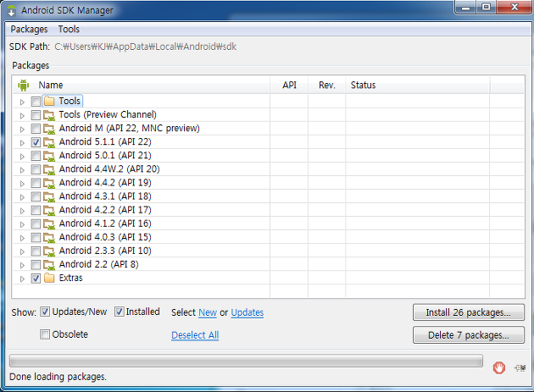Image resolution: width=534 pixels, height=392 pixels.
Task: Toggle the Installed show checkbox
Action: pos(119,312)
